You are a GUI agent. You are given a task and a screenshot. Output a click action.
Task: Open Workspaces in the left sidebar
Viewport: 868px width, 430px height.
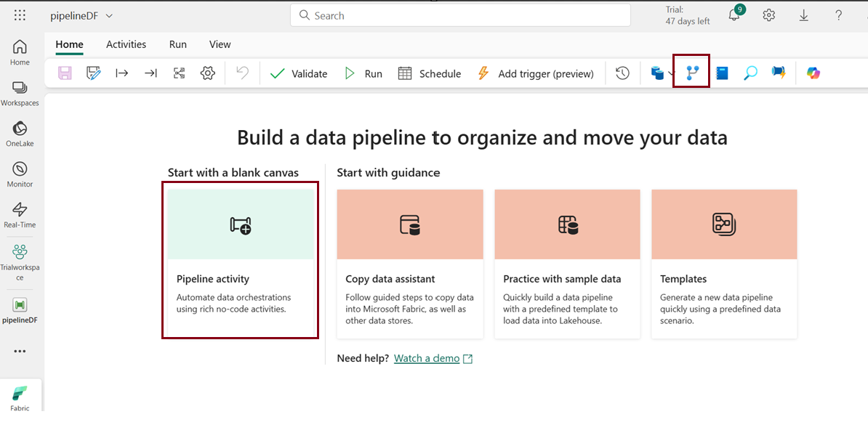click(x=20, y=93)
